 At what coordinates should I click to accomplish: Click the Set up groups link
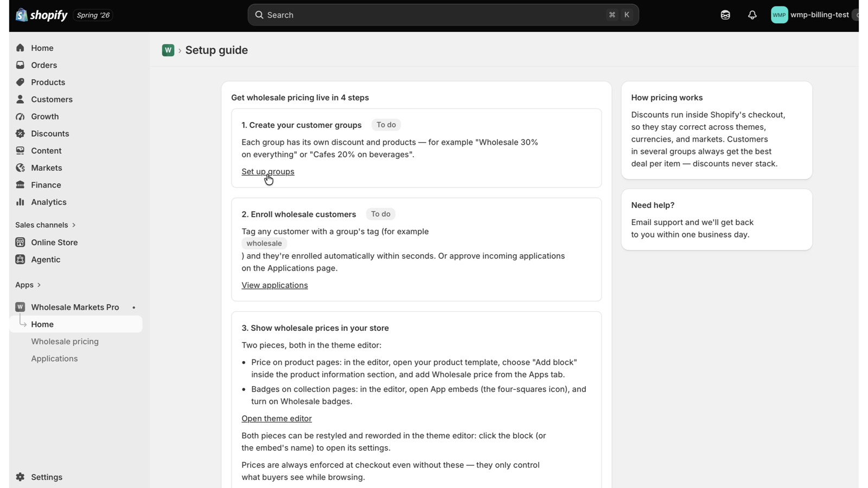click(x=268, y=171)
